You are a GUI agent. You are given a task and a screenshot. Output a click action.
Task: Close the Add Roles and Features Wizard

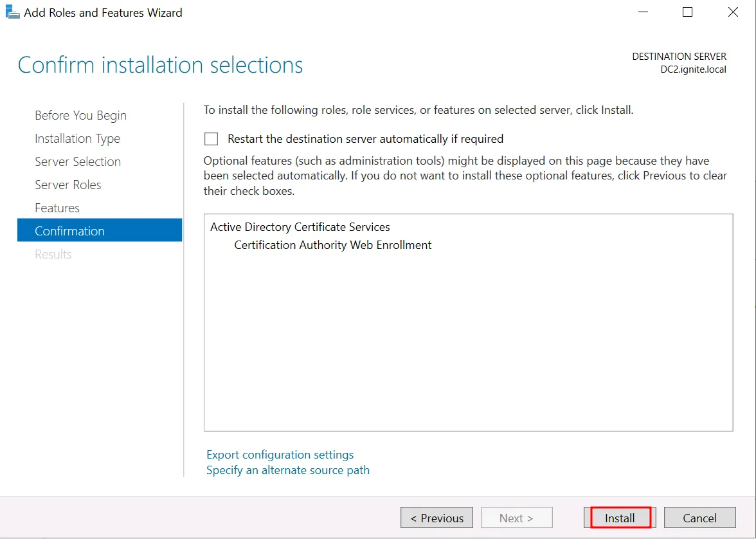(x=732, y=12)
